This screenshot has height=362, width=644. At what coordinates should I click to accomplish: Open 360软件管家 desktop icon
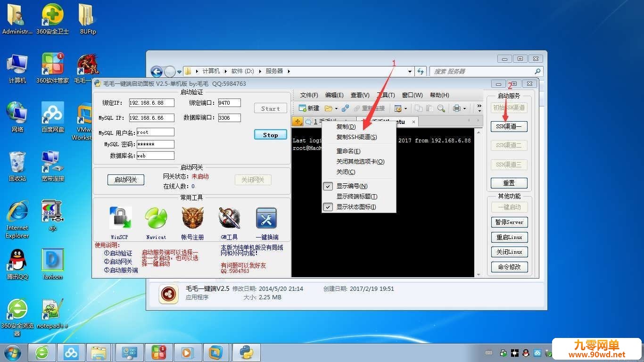click(53, 69)
